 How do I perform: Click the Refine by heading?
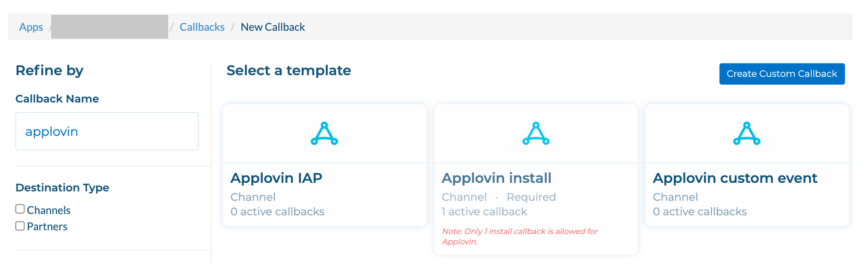49,70
